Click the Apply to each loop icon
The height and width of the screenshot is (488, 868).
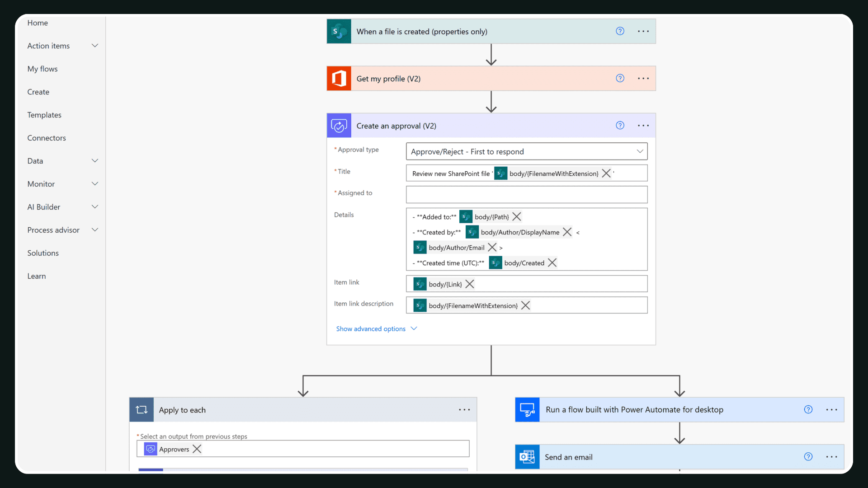click(x=142, y=410)
